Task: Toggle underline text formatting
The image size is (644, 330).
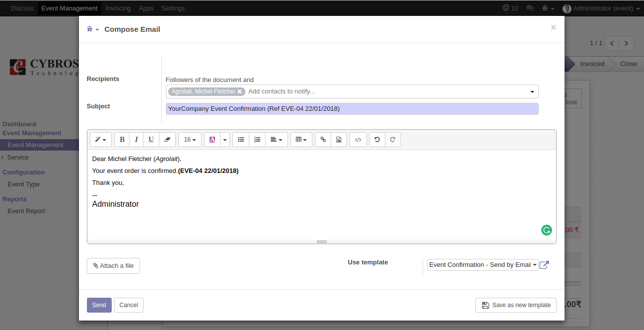Action: pyautogui.click(x=151, y=140)
